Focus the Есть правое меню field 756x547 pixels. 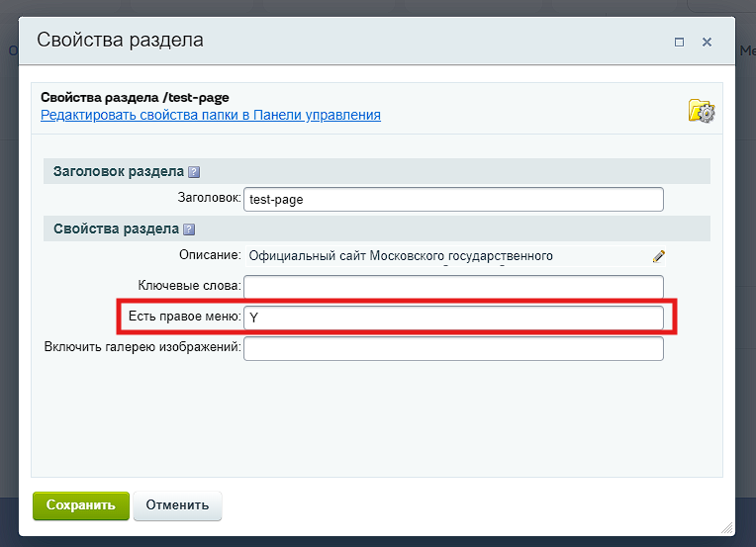pos(453,318)
